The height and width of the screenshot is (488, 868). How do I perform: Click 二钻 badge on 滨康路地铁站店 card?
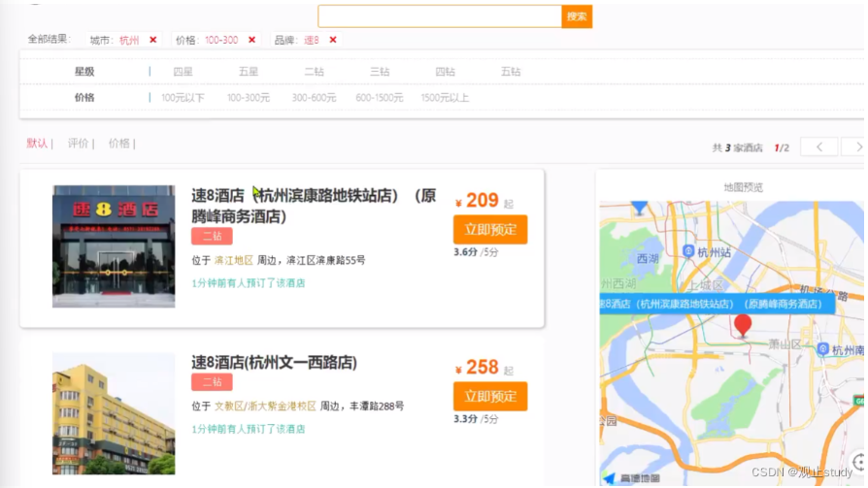click(x=212, y=237)
